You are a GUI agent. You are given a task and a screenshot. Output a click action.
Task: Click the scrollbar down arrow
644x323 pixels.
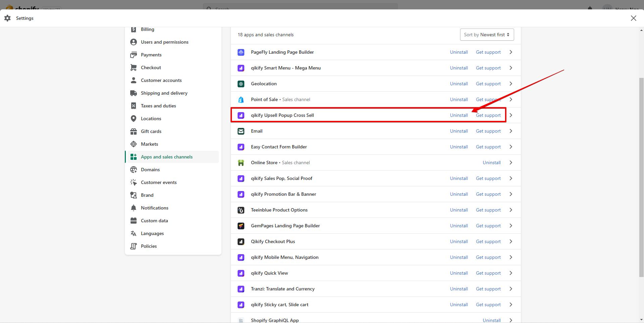641,320
